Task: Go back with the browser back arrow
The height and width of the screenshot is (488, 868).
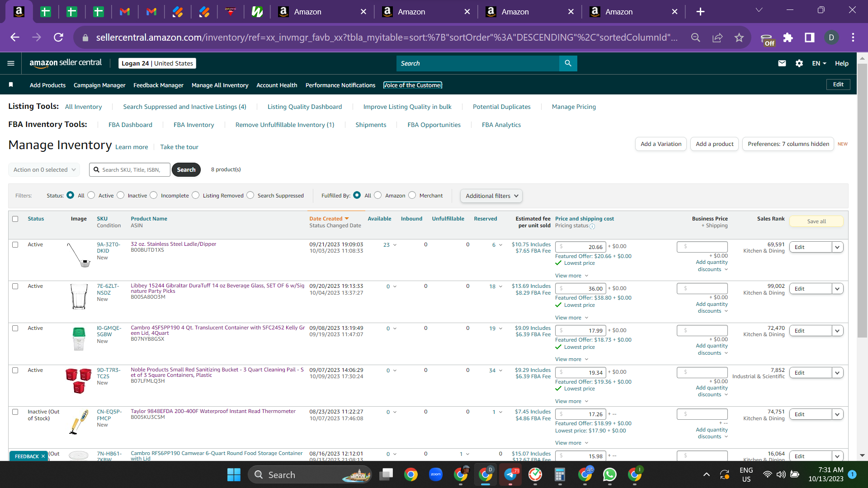Action: pos(15,38)
